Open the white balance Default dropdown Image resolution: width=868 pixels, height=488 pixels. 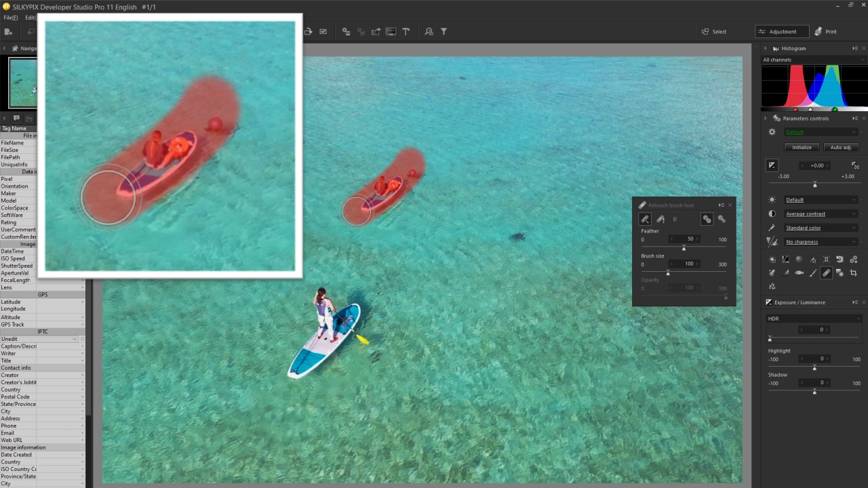(x=821, y=200)
